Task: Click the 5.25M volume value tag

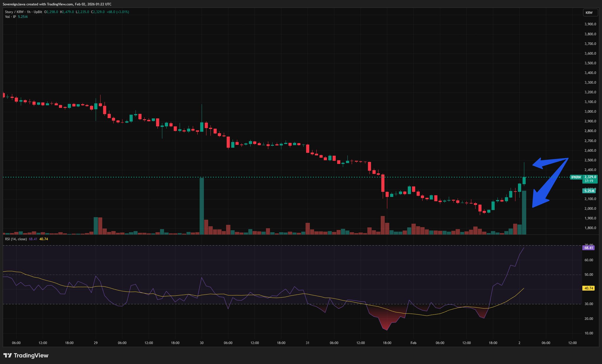Action: click(589, 191)
